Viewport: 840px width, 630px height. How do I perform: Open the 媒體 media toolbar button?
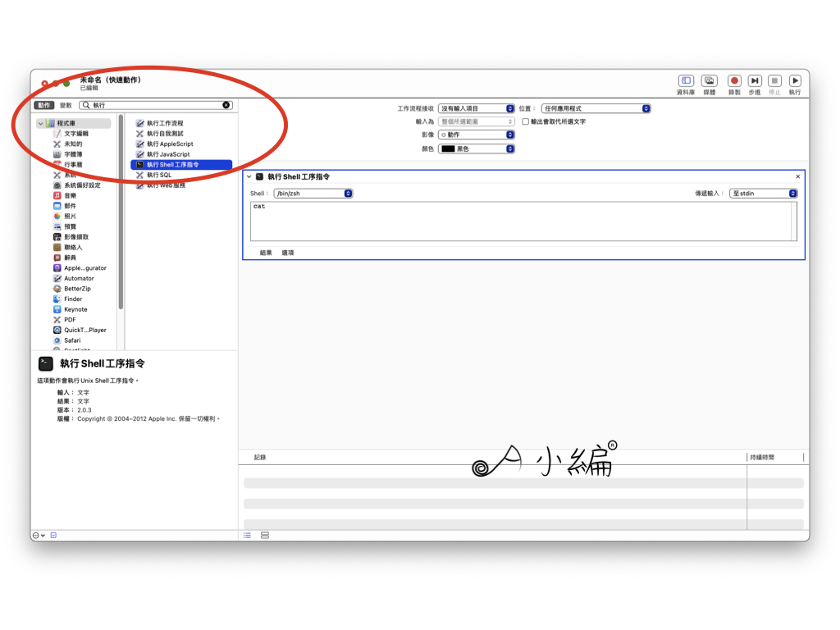click(710, 81)
